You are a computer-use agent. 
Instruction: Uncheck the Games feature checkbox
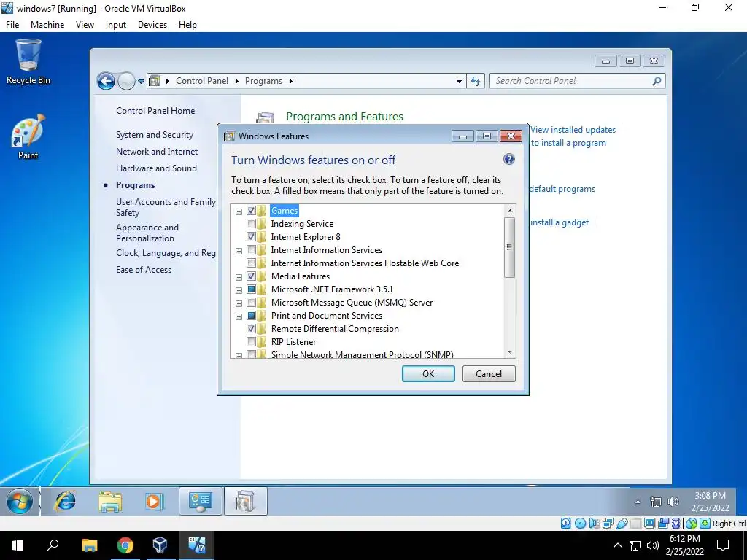point(251,211)
